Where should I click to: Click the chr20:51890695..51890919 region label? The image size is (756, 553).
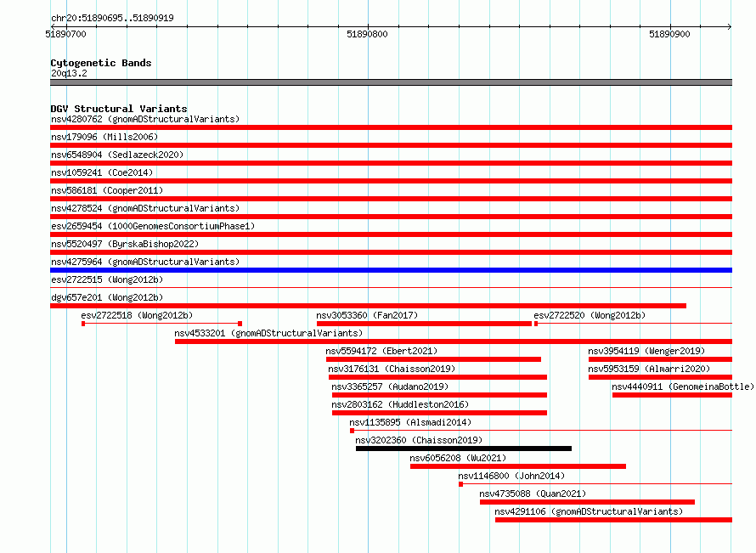(112, 18)
